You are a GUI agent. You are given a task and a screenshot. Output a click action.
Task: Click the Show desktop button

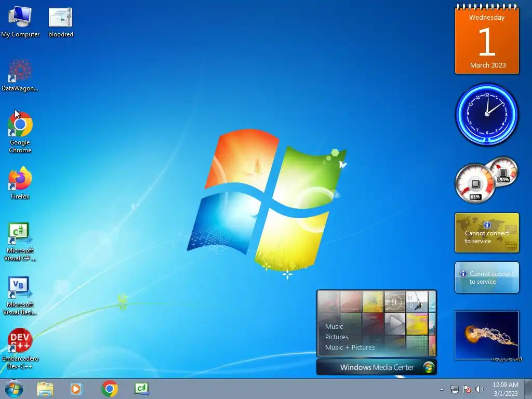coord(528,389)
